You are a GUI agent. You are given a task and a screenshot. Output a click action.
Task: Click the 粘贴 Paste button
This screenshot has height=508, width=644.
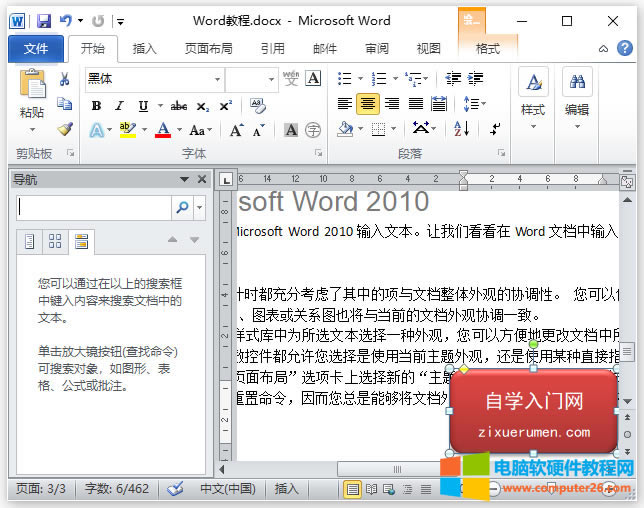tap(32, 95)
